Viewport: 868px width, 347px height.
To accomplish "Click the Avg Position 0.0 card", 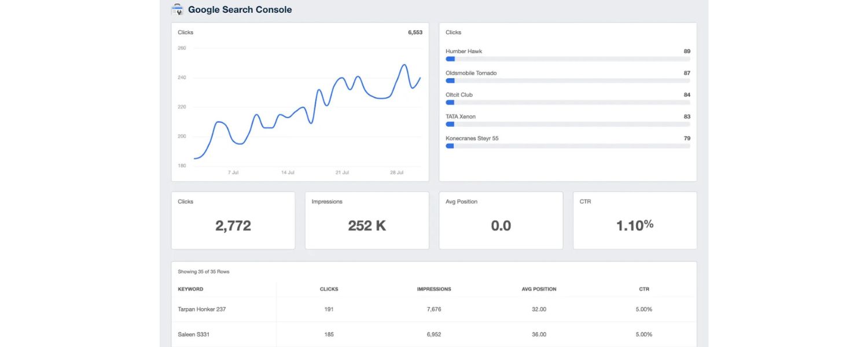I will (501, 220).
